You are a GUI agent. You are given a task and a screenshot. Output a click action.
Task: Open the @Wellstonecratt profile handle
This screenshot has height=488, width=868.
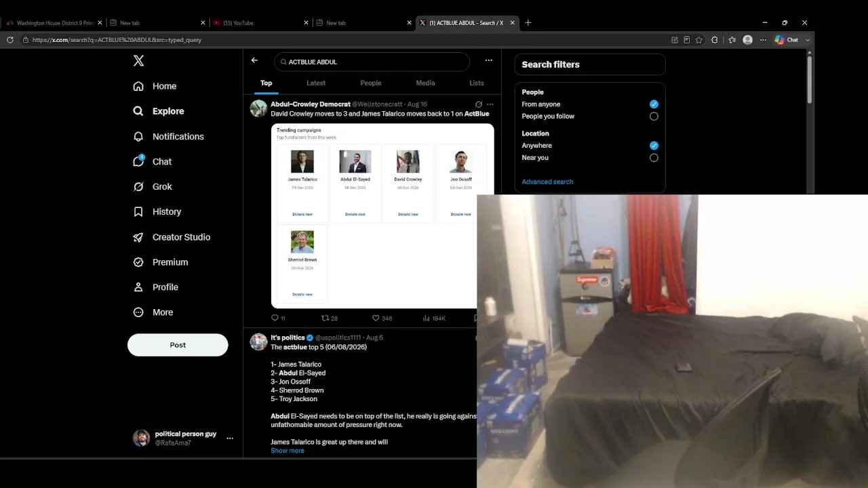(x=377, y=104)
